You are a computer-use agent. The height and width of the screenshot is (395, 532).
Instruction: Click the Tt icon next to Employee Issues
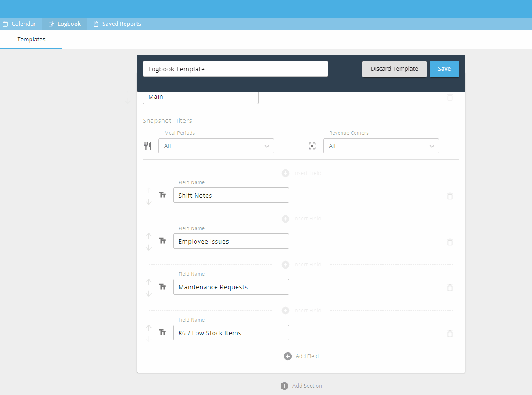[162, 241]
